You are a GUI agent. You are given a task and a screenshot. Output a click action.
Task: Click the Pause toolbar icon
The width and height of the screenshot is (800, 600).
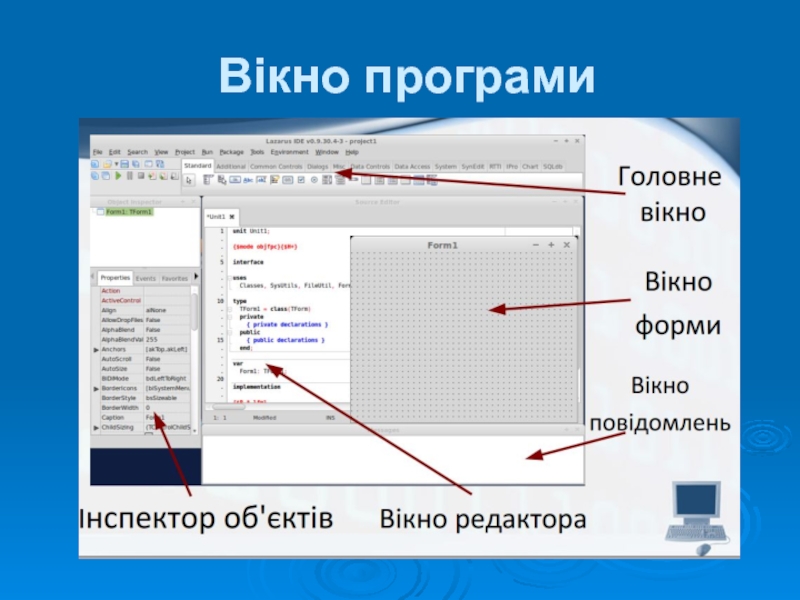pyautogui.click(x=130, y=176)
